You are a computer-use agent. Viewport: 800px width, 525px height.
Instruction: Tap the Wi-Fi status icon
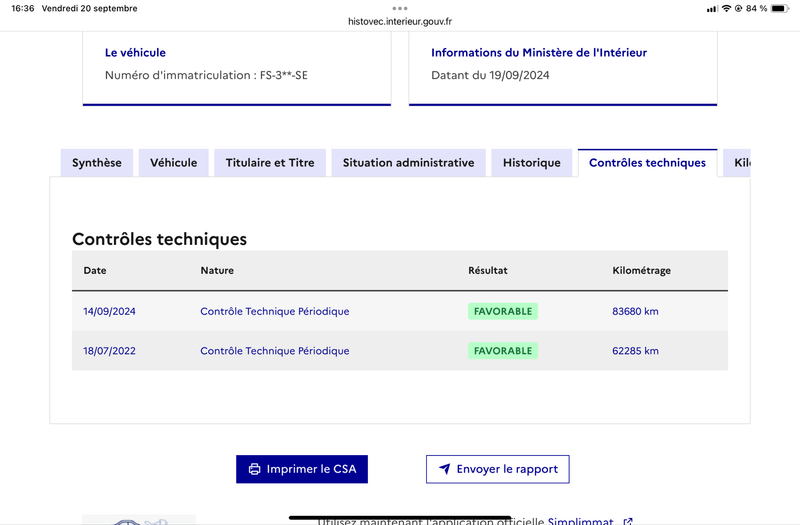(x=726, y=8)
